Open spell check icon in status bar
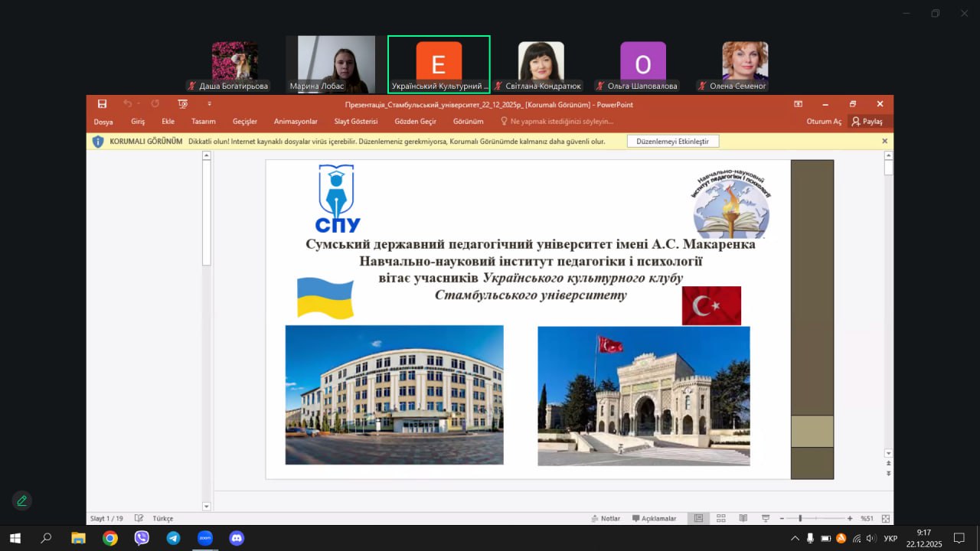Viewport: 980px width, 551px height. [x=139, y=518]
